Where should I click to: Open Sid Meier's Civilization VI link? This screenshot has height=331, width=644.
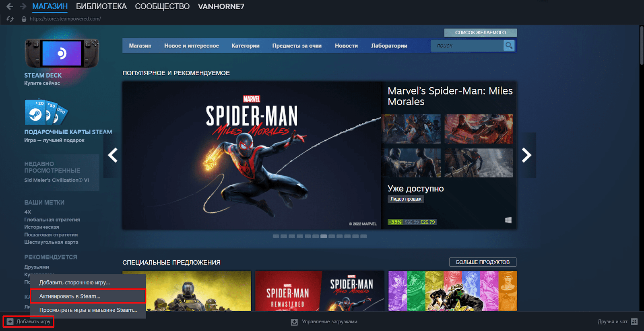point(56,180)
